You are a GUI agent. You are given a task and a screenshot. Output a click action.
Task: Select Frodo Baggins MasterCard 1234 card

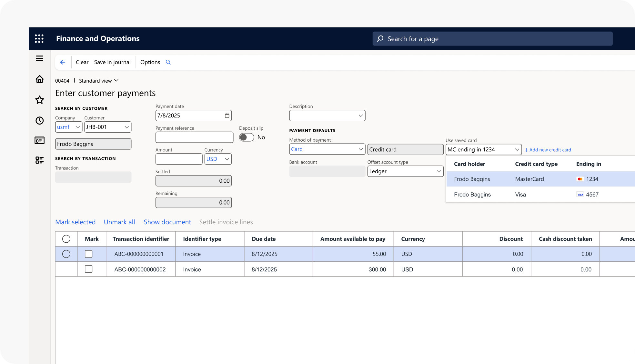pos(540,179)
